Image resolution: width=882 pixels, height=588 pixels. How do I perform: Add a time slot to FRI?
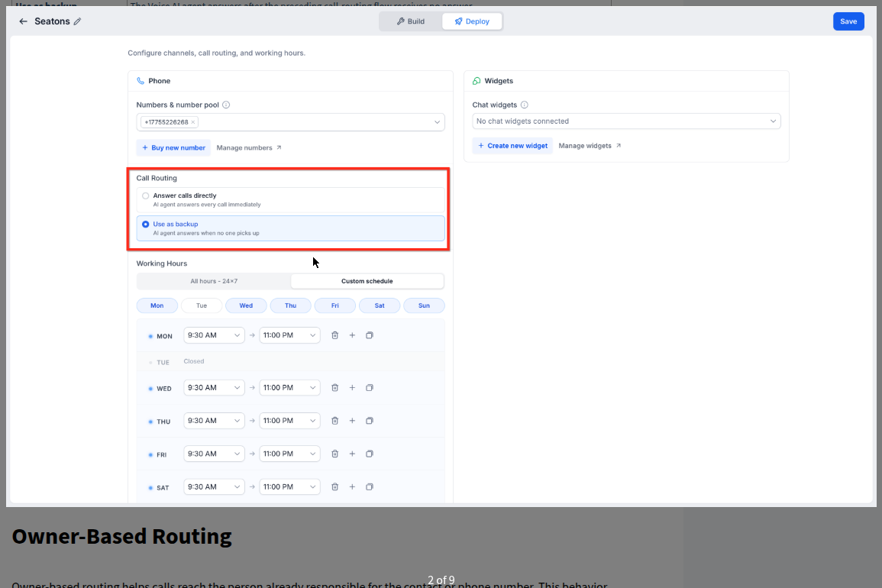pos(352,454)
